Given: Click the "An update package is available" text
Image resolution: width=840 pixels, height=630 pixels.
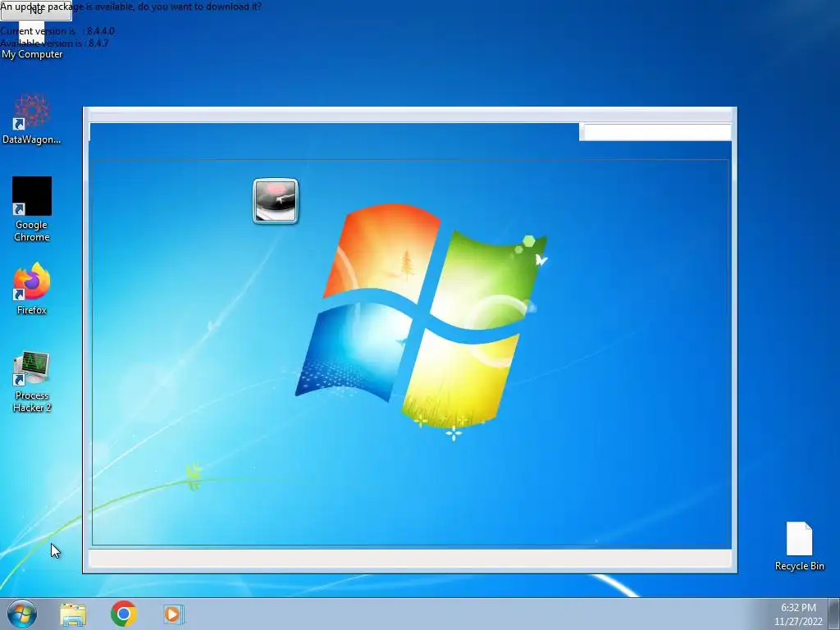Looking at the screenshot, I should [130, 7].
